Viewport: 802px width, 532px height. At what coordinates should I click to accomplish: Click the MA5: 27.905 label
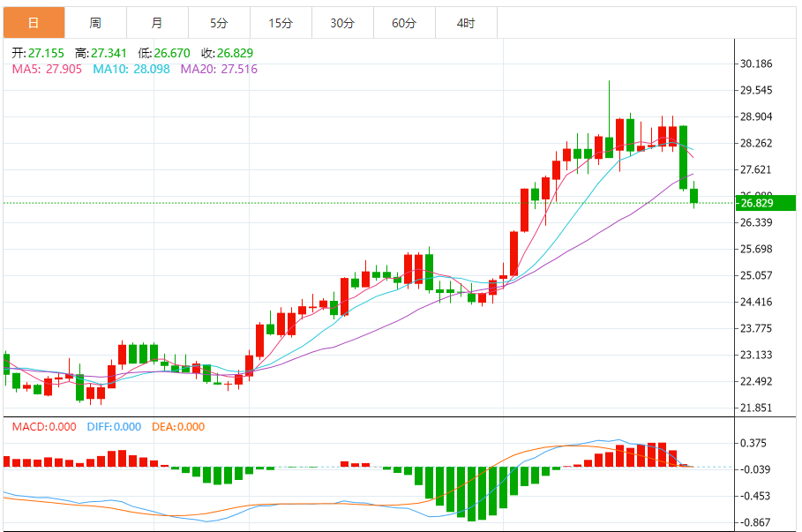(47, 69)
